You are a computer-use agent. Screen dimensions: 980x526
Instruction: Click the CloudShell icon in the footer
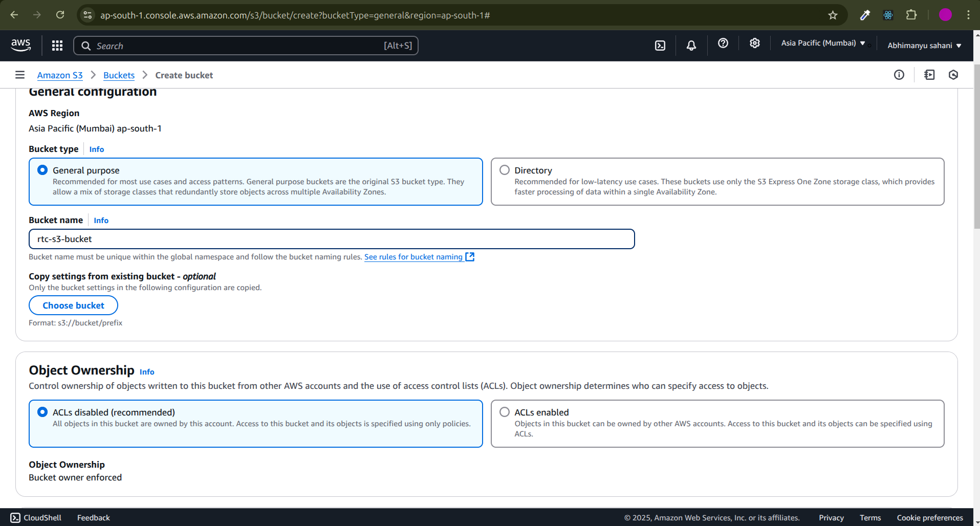(15, 517)
